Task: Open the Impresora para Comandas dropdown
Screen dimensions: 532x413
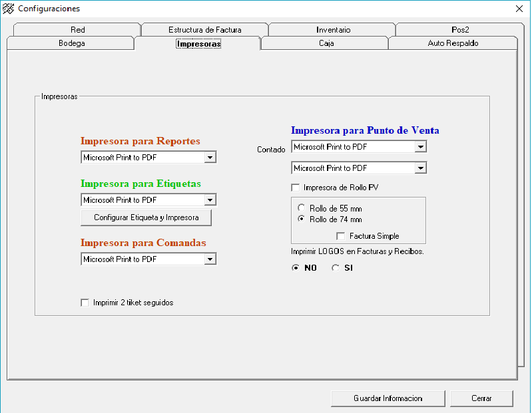Action: coord(210,259)
